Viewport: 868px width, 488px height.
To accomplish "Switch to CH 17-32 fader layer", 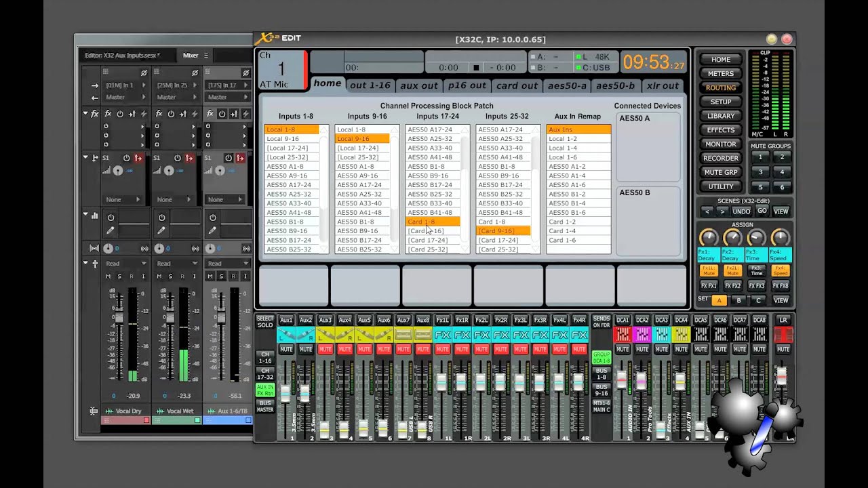I will click(x=265, y=373).
